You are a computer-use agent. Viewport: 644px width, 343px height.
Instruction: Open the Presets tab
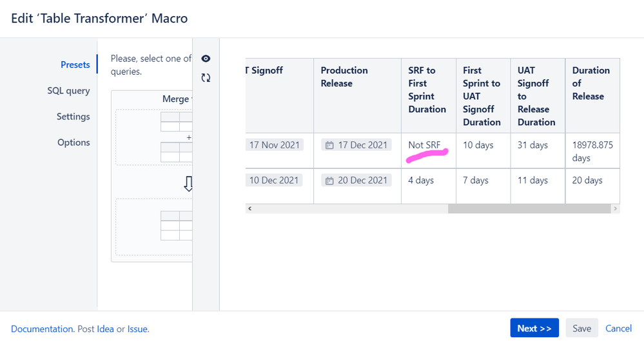coord(75,64)
